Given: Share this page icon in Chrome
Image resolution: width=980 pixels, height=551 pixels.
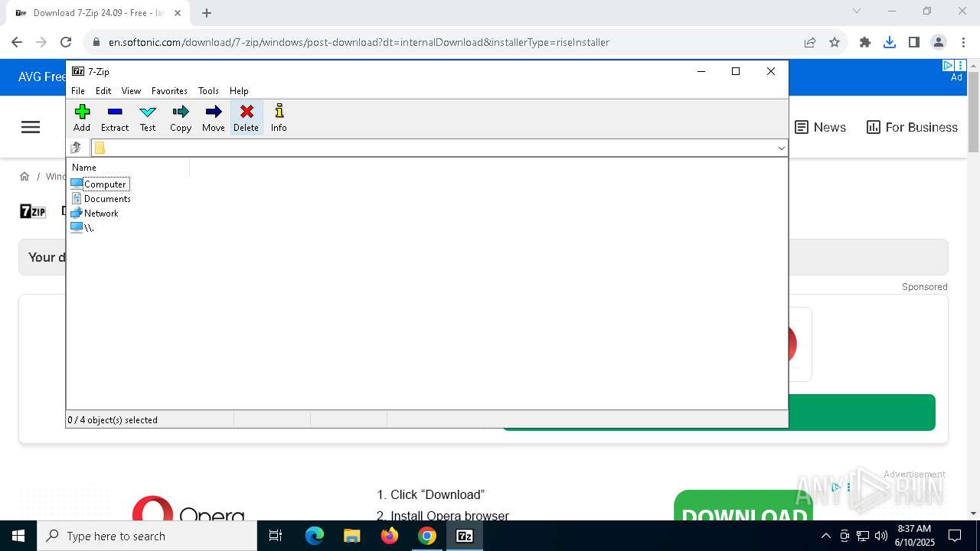Looking at the screenshot, I should tap(810, 42).
